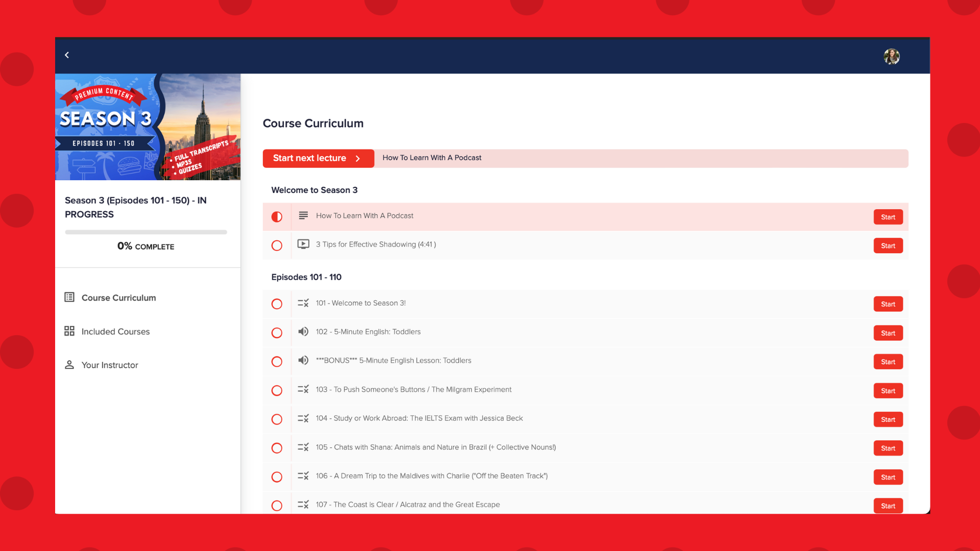Toggle completion circle for 104 - Study or Work Abroad
This screenshot has height=551, width=980.
277,419
